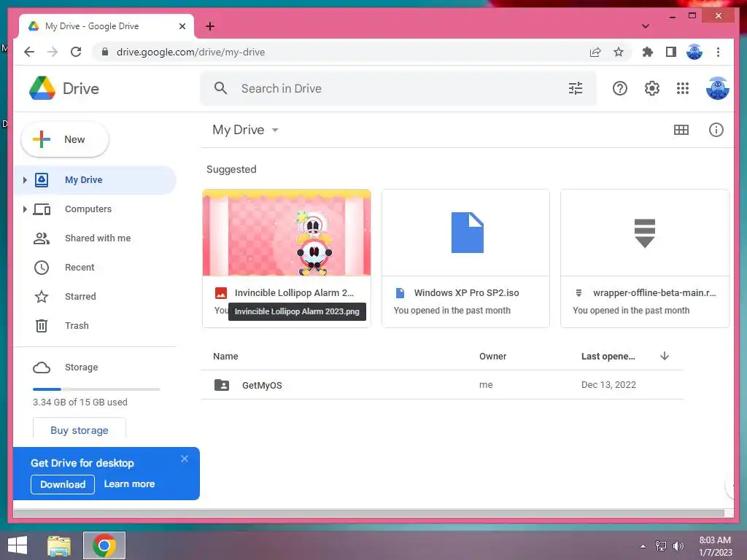Go forward in browser history
The width and height of the screenshot is (747, 560).
[53, 52]
